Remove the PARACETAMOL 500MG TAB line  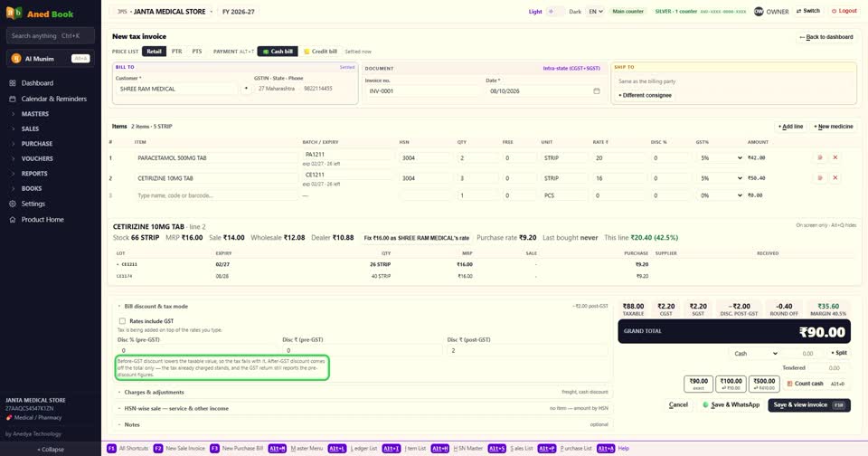tap(835, 158)
